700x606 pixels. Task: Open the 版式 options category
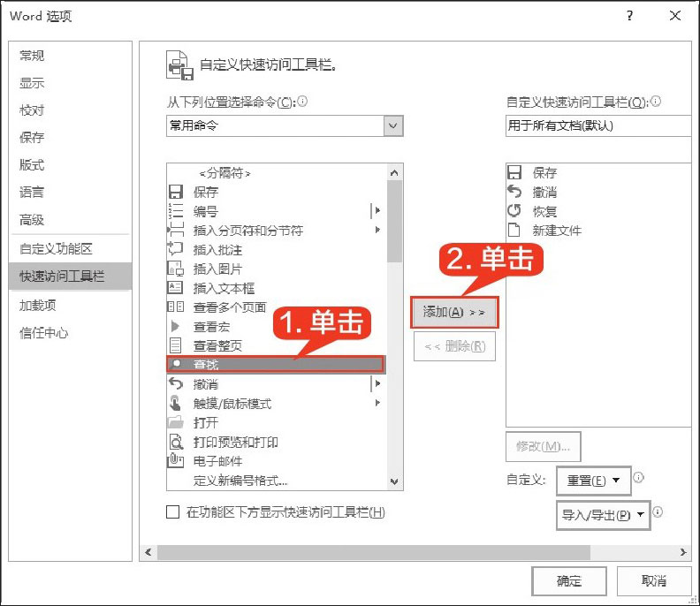(32, 165)
